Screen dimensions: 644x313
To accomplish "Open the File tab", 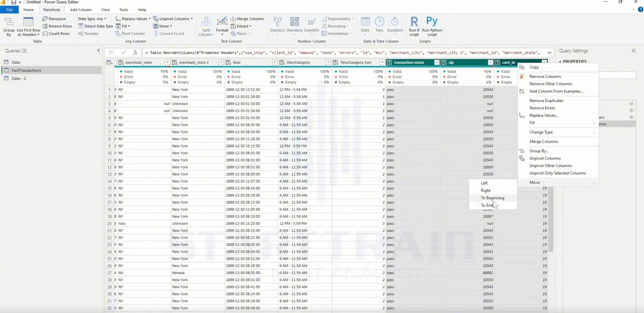I will pyautogui.click(x=9, y=10).
